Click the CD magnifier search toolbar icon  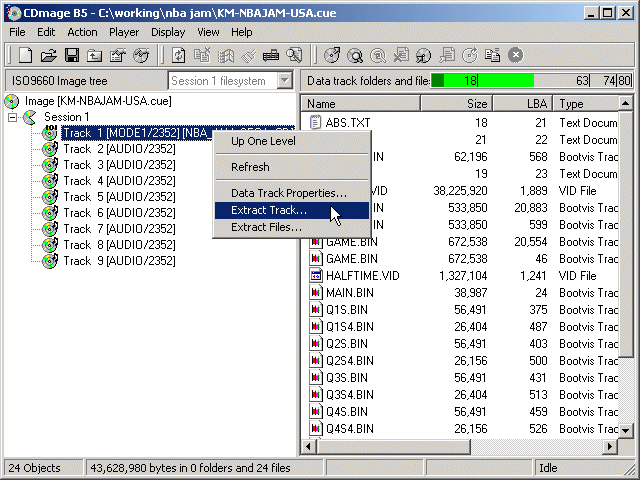[355, 55]
